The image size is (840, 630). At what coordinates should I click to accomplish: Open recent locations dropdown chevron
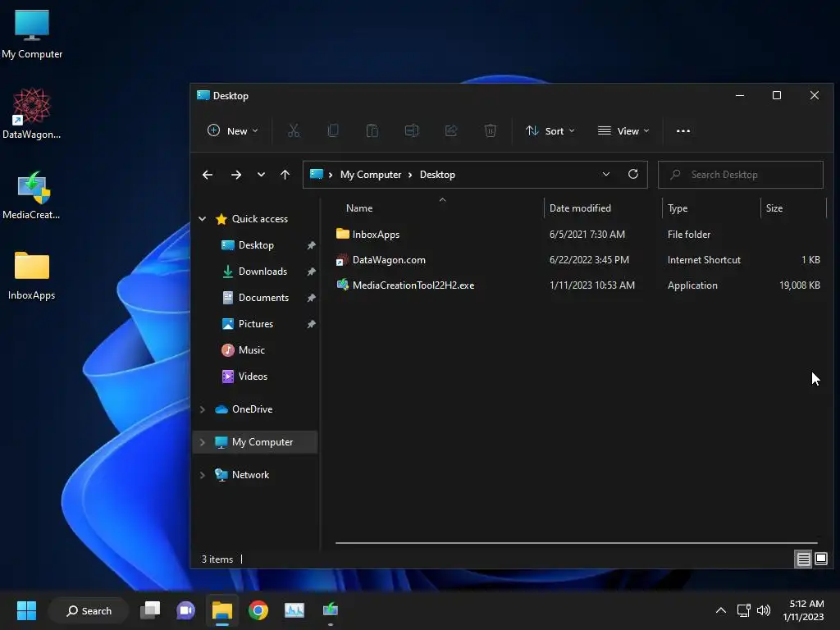tap(261, 175)
